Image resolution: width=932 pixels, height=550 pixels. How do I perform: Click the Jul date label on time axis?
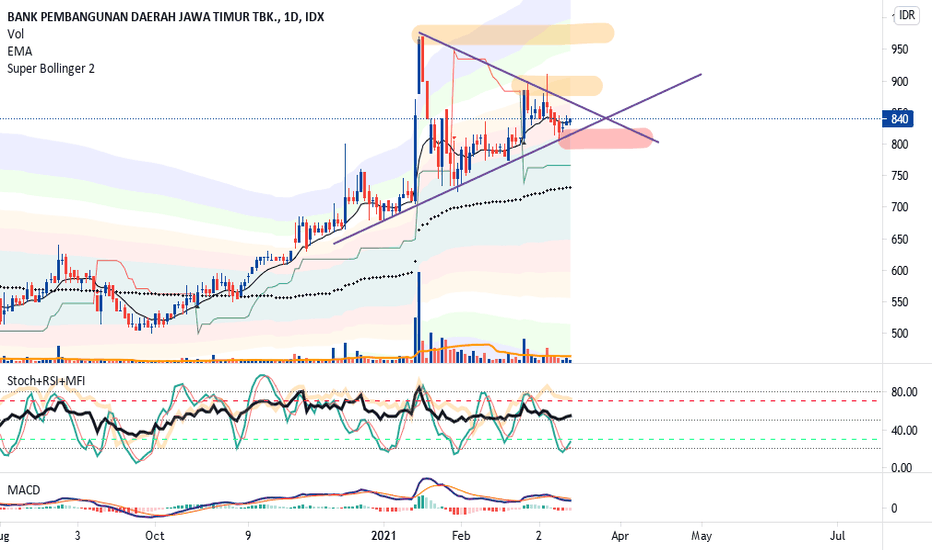pos(837,536)
